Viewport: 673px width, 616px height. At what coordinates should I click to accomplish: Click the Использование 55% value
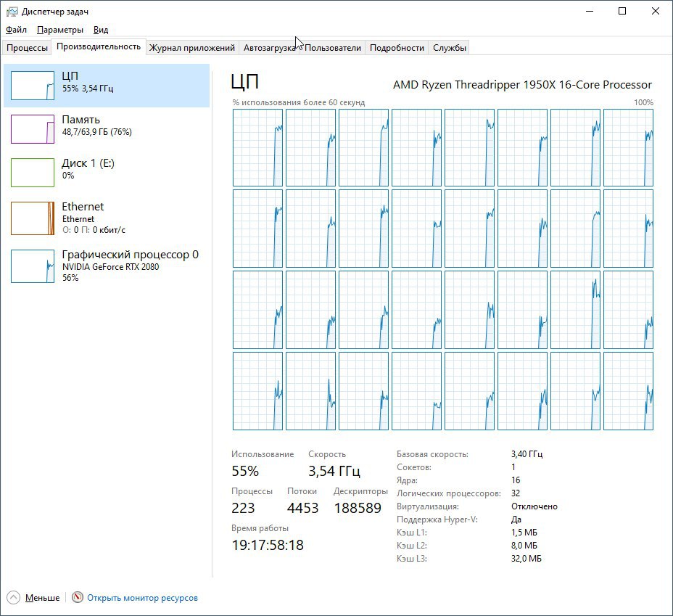245,472
